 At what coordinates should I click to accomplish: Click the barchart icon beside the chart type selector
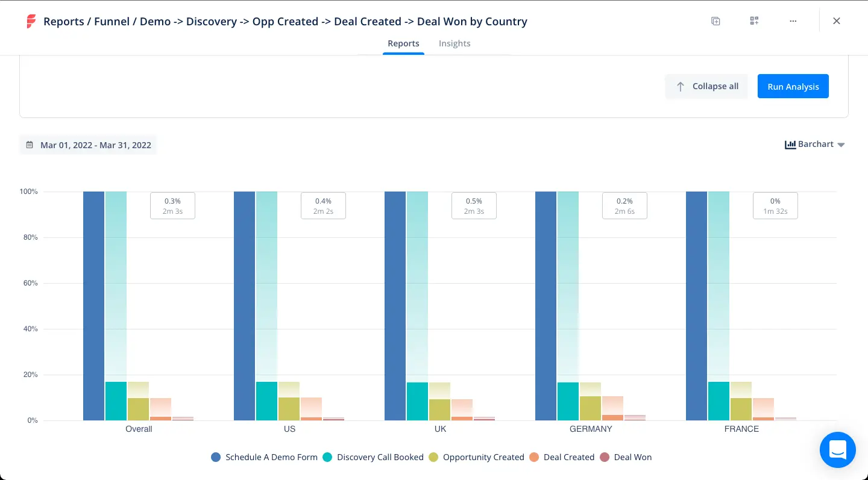point(790,145)
